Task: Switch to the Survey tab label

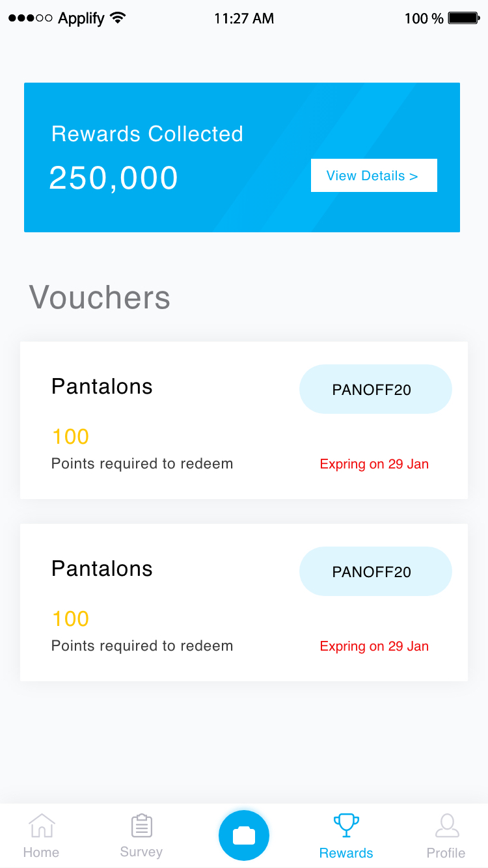Action: tap(141, 852)
